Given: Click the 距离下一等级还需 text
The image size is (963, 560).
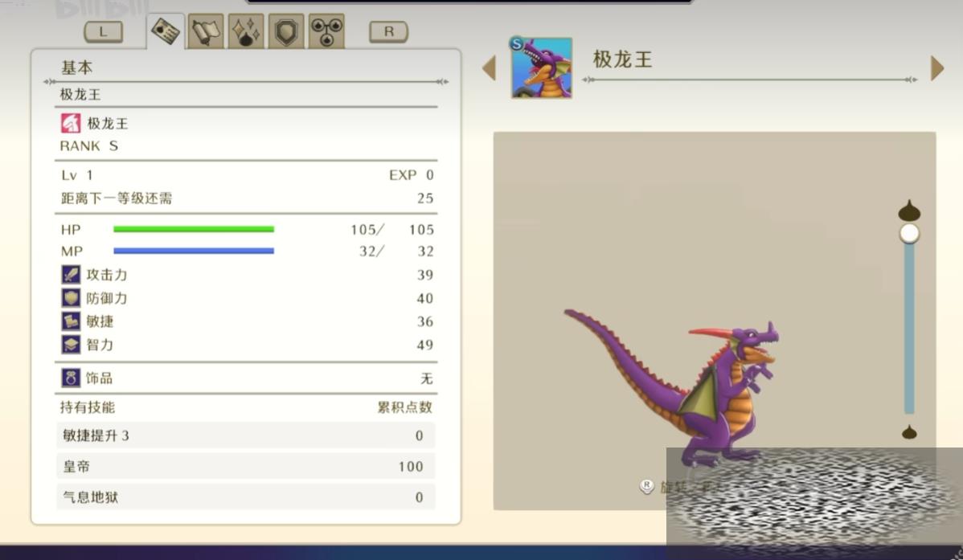Looking at the screenshot, I should 117,198.
